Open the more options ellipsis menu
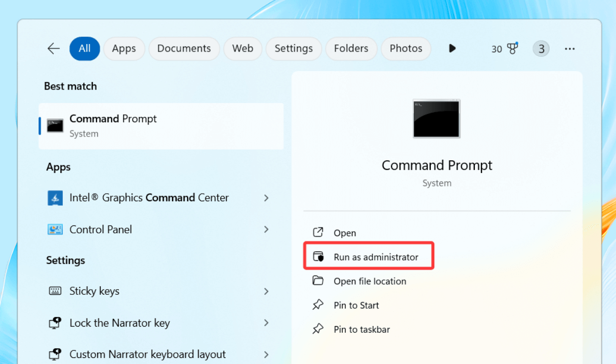This screenshot has width=616, height=364. 569,48
